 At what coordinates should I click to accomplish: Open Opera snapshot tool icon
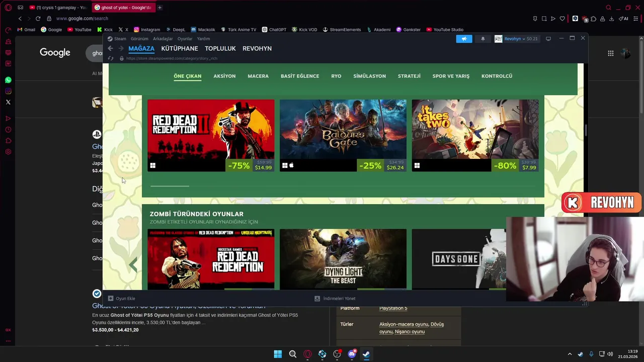coord(544,19)
